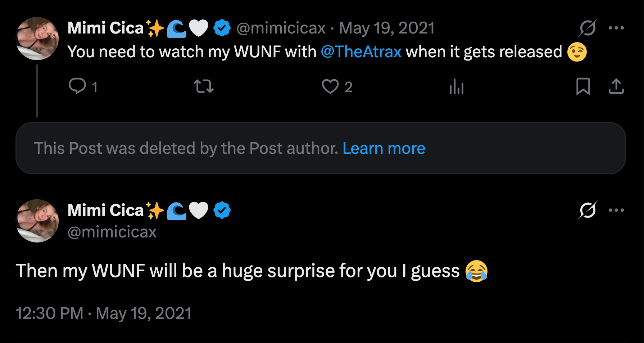Screen dimensions: 644x343
Task: Click the Learn more link
Action: tap(384, 148)
